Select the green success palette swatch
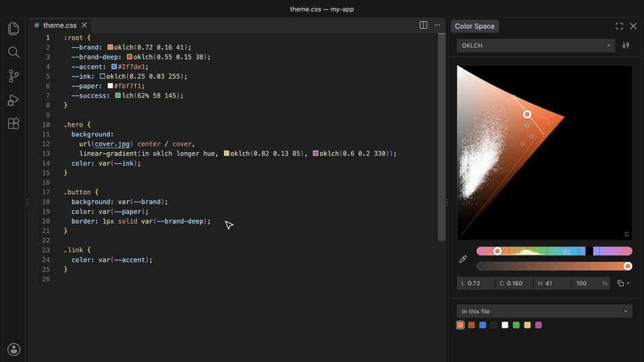The height and width of the screenshot is (362, 644). 517,325
